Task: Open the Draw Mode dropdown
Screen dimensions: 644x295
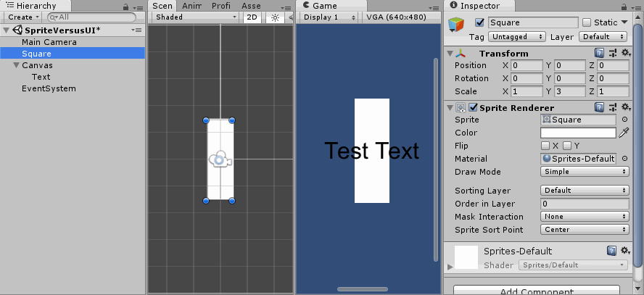Action: pyautogui.click(x=585, y=172)
